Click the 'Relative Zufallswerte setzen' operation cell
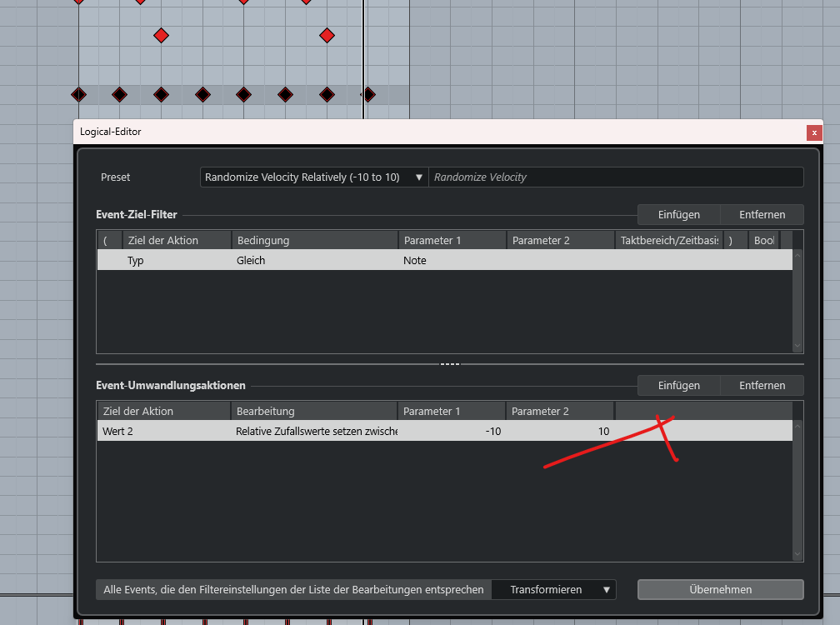Image resolution: width=840 pixels, height=625 pixels. 316,432
